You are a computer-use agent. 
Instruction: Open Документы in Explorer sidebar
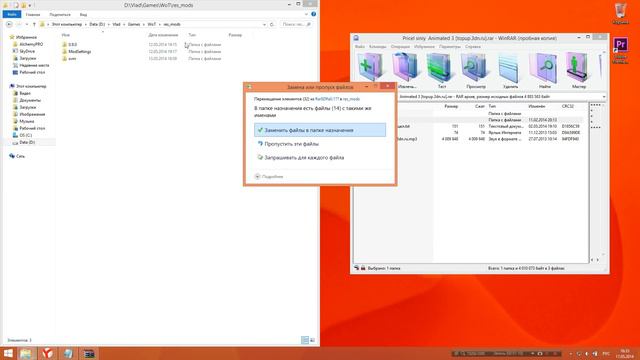[30, 100]
